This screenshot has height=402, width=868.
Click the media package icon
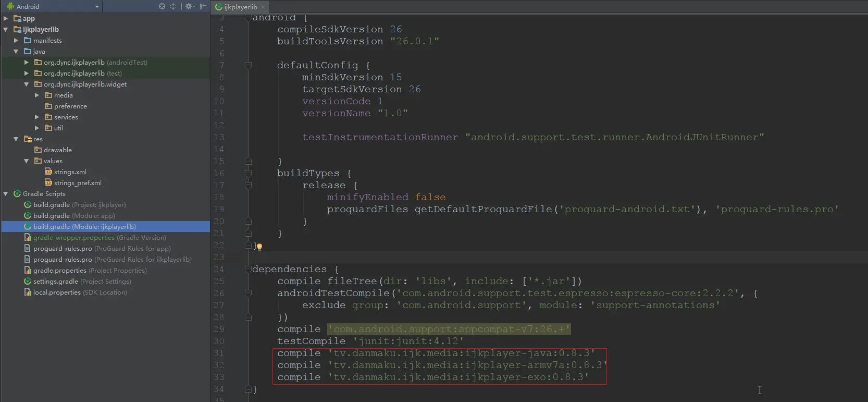click(x=48, y=95)
